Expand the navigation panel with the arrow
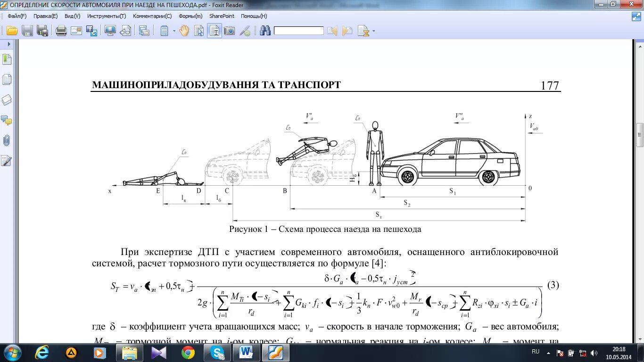This screenshot has width=644, height=362. (x=9, y=43)
